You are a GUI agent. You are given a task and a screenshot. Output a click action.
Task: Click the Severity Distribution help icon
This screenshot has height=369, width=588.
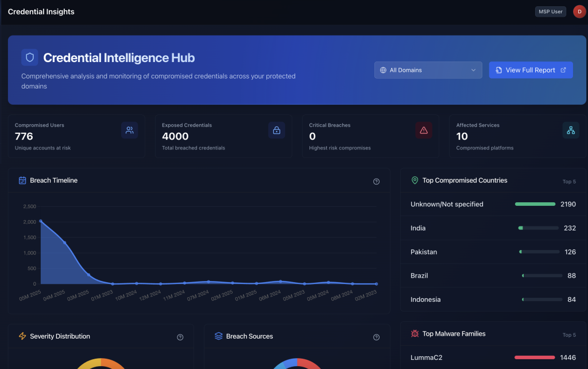click(180, 337)
